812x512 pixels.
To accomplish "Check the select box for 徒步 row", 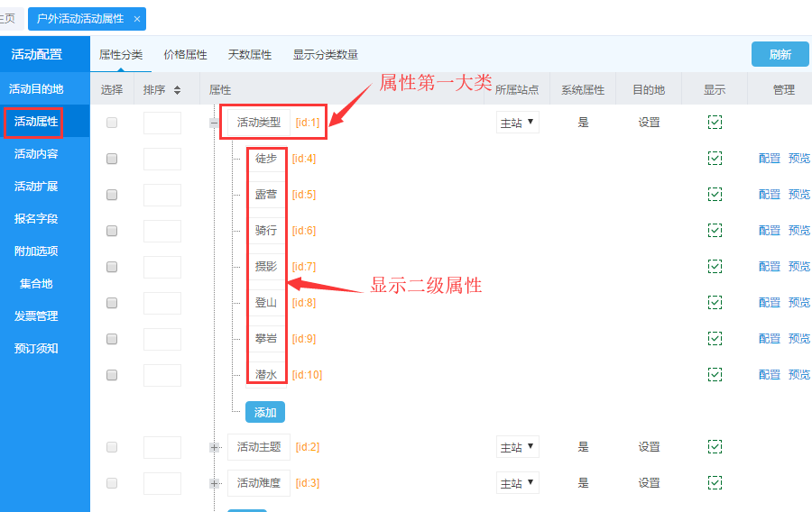I will click(x=112, y=159).
